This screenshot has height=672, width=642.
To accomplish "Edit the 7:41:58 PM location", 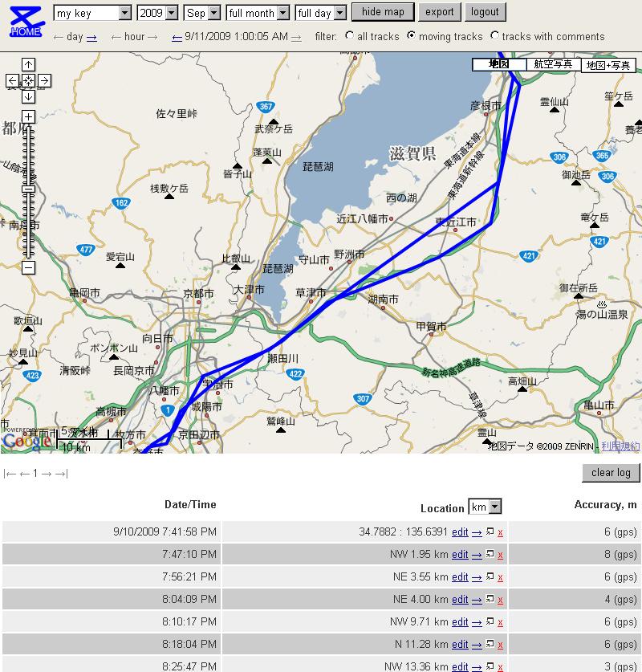I will pyautogui.click(x=460, y=531).
